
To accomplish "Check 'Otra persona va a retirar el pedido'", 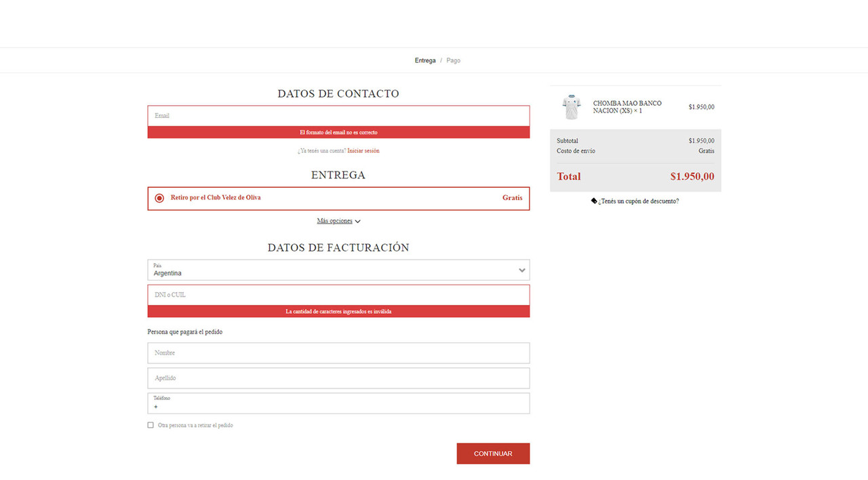I will tap(151, 425).
